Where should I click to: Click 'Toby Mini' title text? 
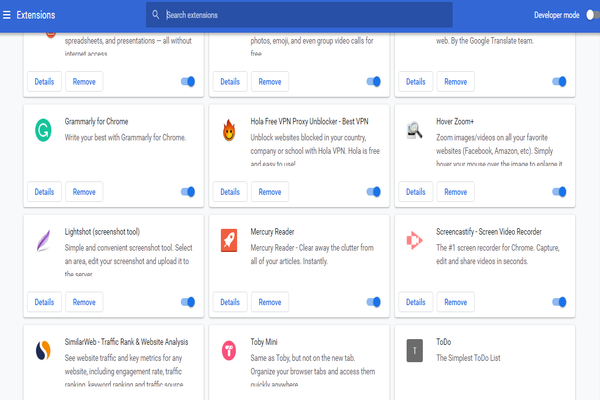(x=264, y=342)
